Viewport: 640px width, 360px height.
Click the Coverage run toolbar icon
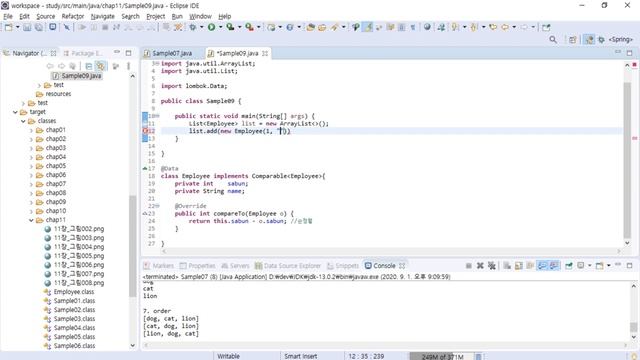pyautogui.click(x=230, y=27)
